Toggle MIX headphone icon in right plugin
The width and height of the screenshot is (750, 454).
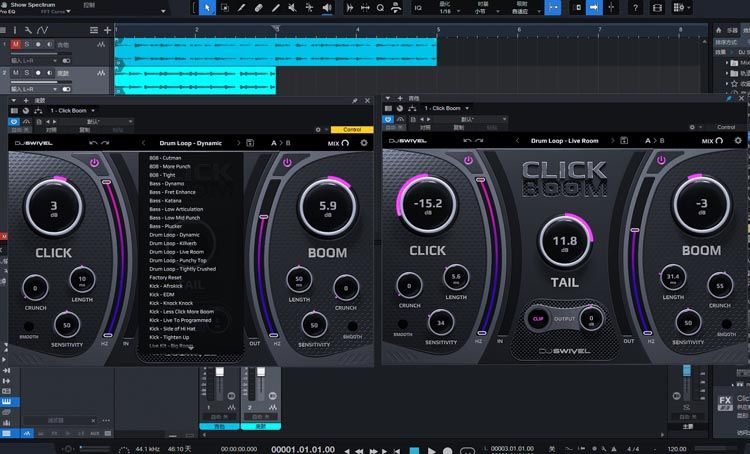click(719, 141)
